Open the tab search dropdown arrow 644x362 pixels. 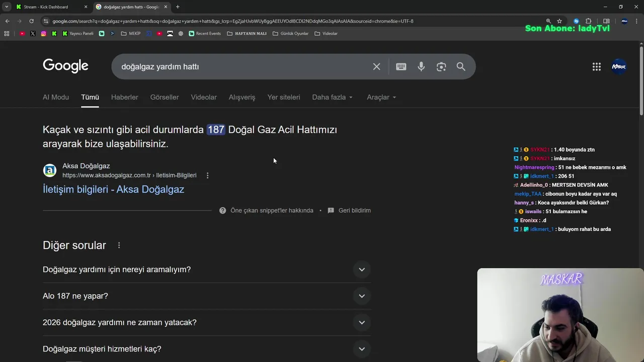pos(7,7)
